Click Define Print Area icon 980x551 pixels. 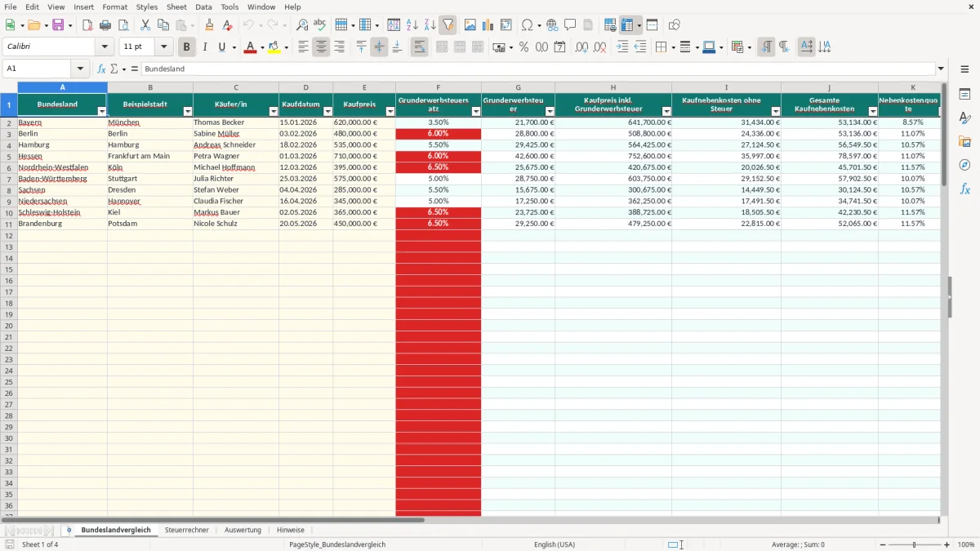(x=610, y=25)
